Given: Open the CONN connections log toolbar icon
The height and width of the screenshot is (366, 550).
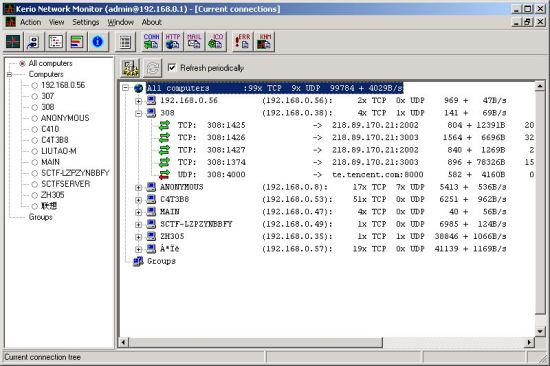Looking at the screenshot, I should [151, 42].
